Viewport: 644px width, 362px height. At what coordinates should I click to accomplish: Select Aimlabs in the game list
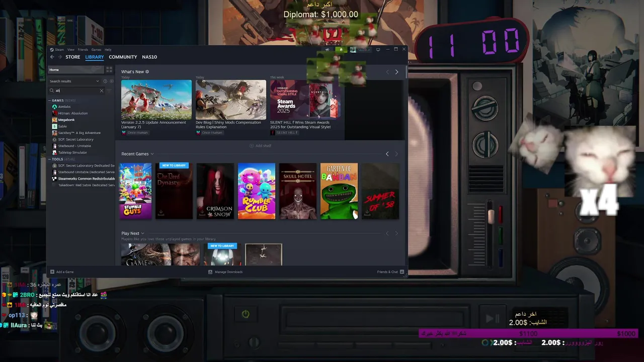tap(64, 107)
